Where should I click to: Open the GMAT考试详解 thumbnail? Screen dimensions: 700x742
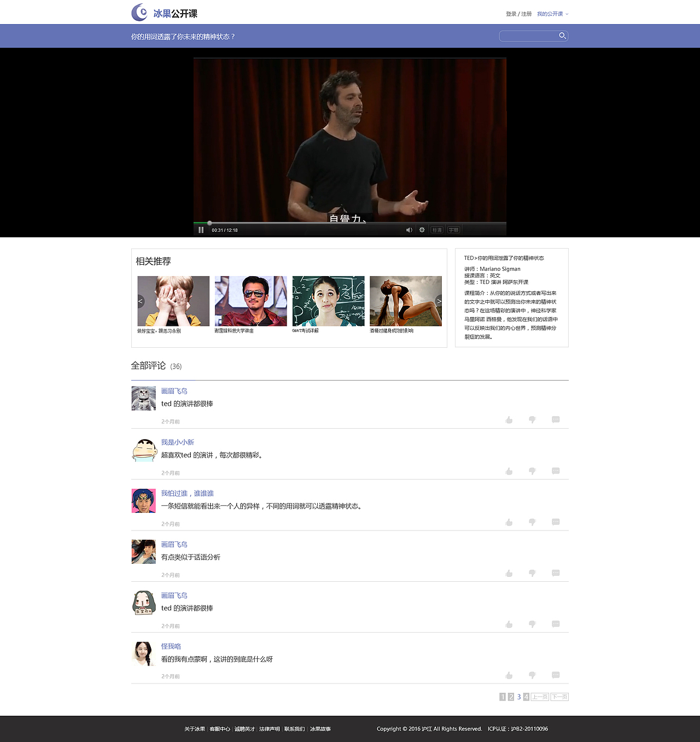[328, 301]
